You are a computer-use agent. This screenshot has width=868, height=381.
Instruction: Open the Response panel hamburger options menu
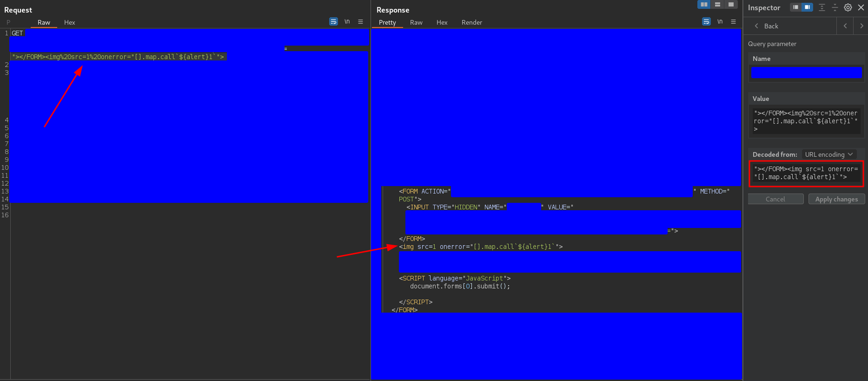click(x=733, y=21)
